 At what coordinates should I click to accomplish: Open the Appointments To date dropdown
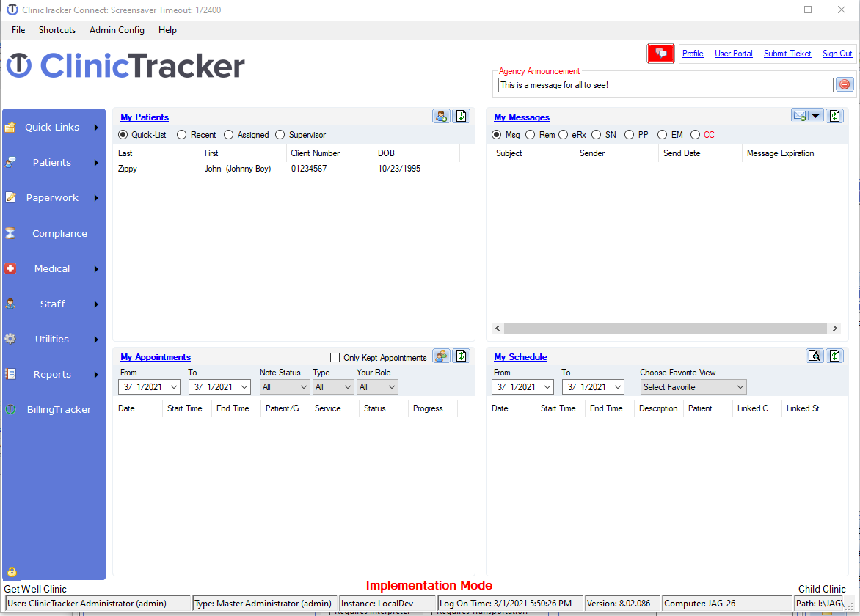click(x=244, y=387)
